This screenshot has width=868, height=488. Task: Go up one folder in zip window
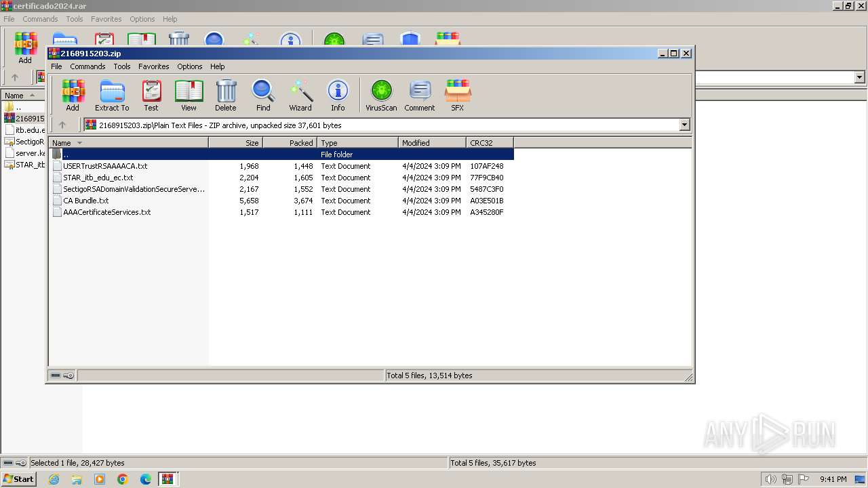(62, 125)
